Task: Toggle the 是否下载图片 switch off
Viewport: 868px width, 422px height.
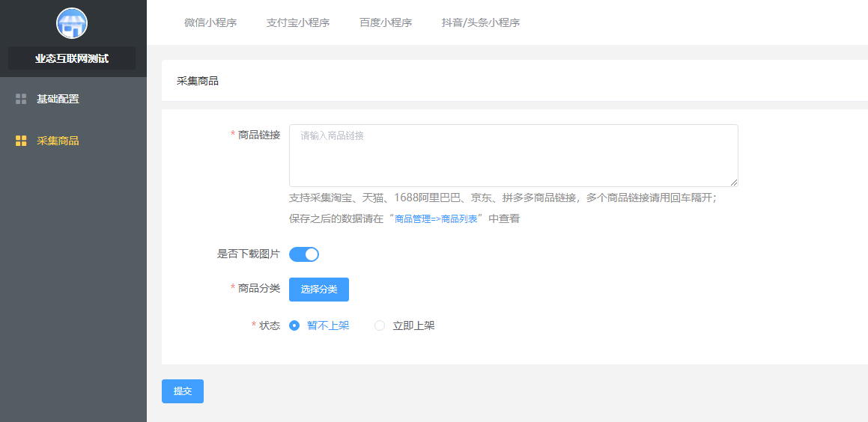Action: [304, 254]
